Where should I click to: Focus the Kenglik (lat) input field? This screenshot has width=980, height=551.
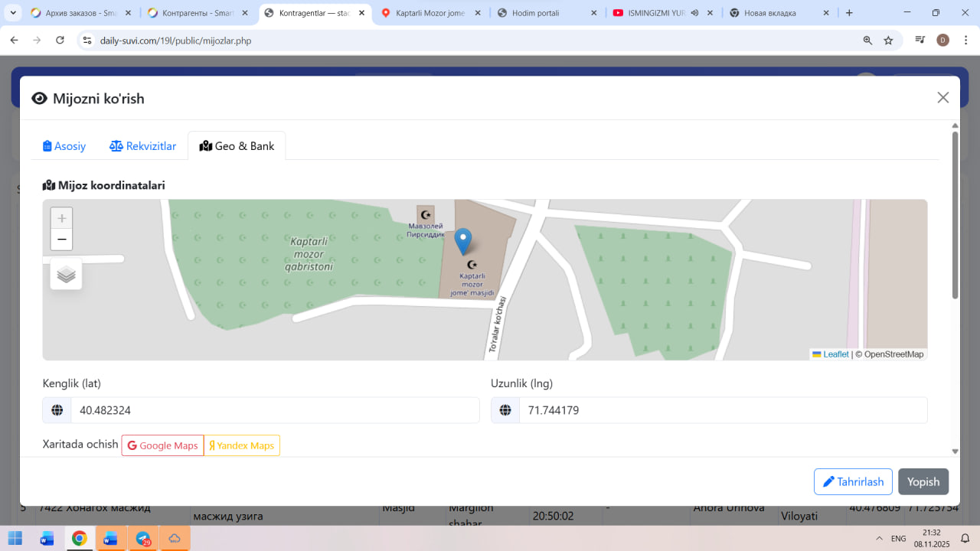coord(275,410)
